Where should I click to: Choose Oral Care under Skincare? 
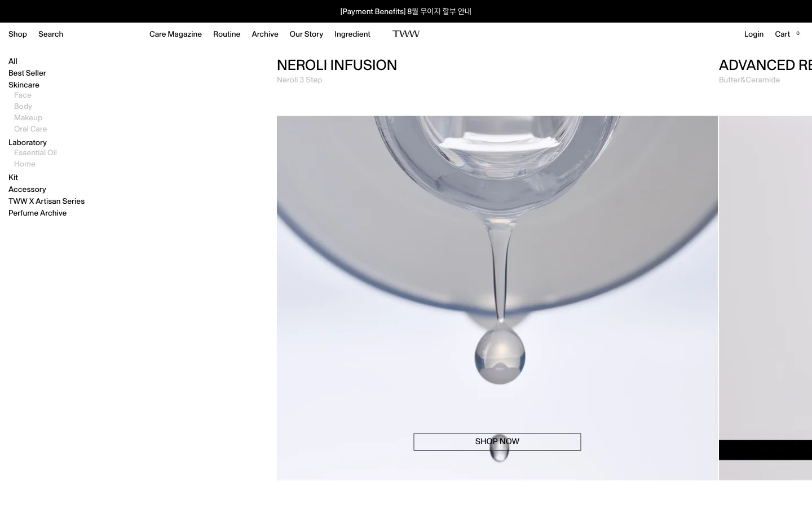tap(30, 129)
